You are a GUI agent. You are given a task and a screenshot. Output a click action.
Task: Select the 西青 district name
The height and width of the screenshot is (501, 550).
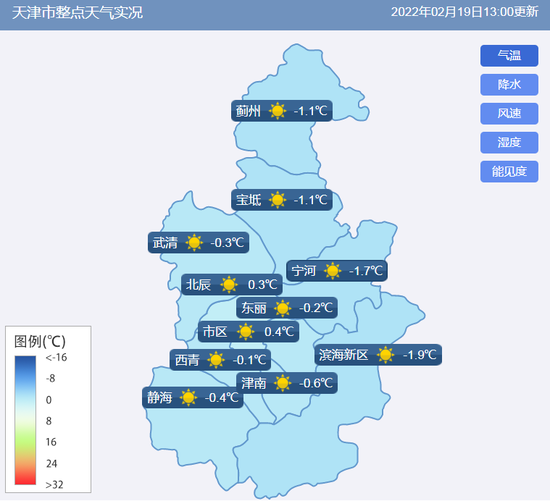(x=187, y=360)
